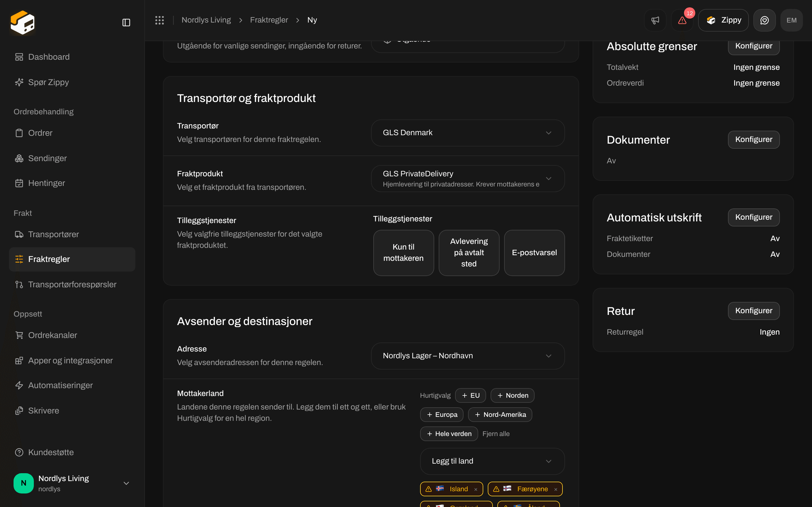
Task: Open alerts warning icon with badge
Action: pos(682,20)
